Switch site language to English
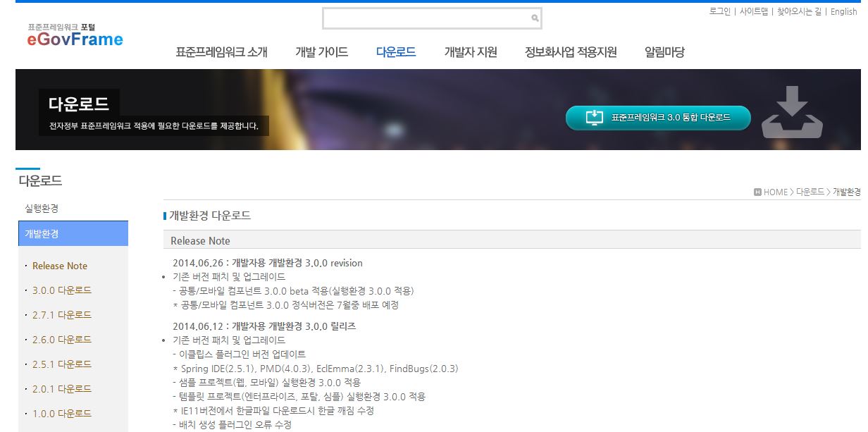This screenshot has width=868, height=432. tap(843, 11)
